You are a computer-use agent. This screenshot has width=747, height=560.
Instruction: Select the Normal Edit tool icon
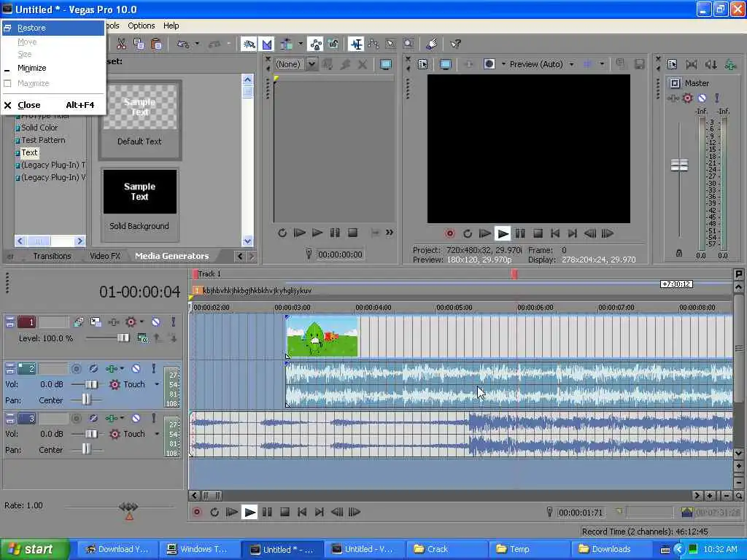356,44
